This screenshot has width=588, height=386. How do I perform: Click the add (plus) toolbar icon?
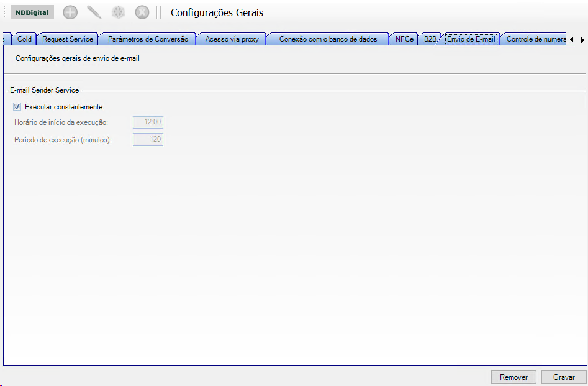[70, 12]
